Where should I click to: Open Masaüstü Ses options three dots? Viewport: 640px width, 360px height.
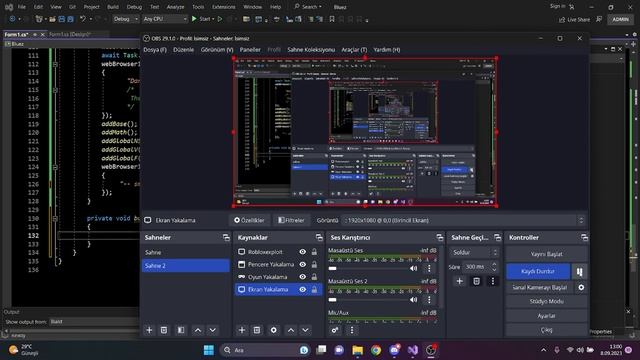[x=429, y=268]
